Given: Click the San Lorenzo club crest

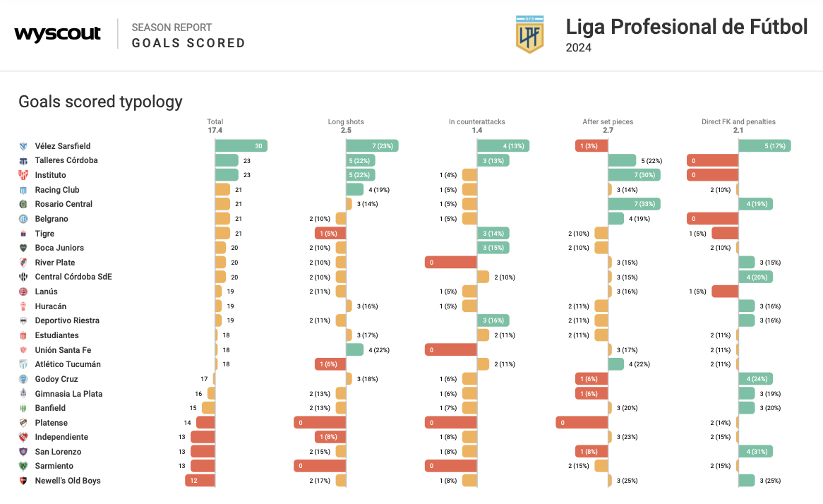Looking at the screenshot, I should [x=23, y=452].
